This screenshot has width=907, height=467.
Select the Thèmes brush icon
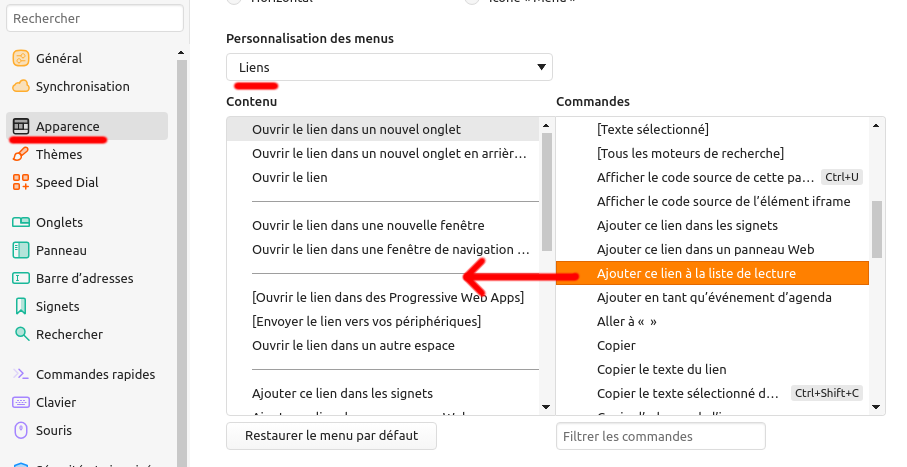pyautogui.click(x=20, y=155)
